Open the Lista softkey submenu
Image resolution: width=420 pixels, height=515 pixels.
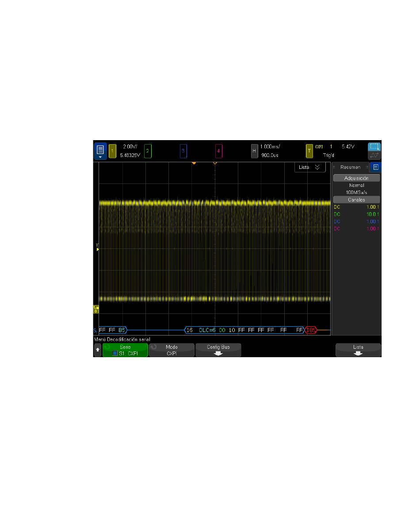pyautogui.click(x=358, y=350)
